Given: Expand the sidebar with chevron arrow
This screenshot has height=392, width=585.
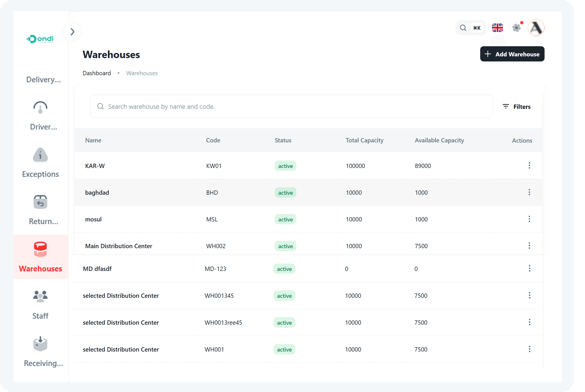Looking at the screenshot, I should pyautogui.click(x=73, y=32).
